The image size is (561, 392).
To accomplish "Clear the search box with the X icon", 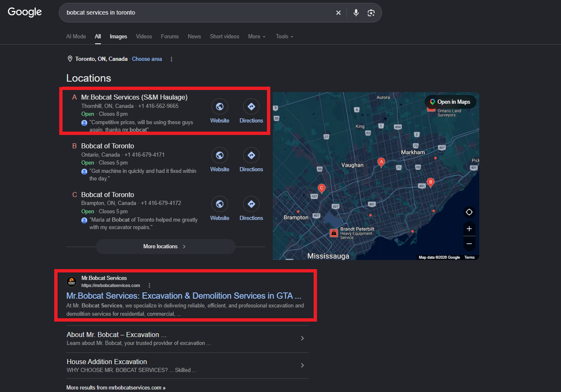I will click(338, 13).
